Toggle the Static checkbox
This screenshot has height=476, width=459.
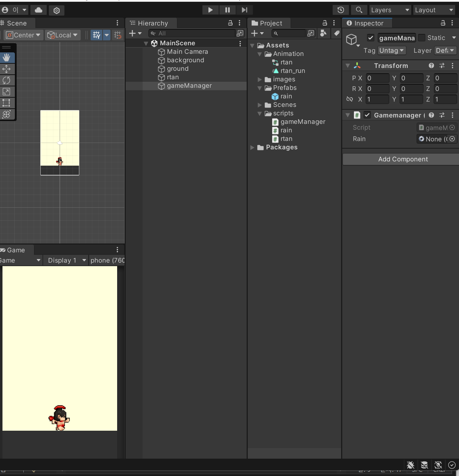[421, 38]
